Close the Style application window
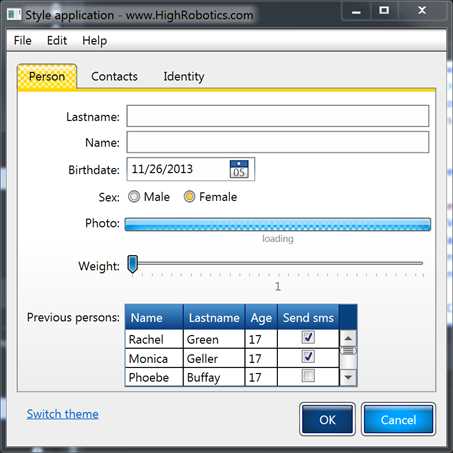Image resolution: width=453 pixels, height=453 pixels. (422, 11)
